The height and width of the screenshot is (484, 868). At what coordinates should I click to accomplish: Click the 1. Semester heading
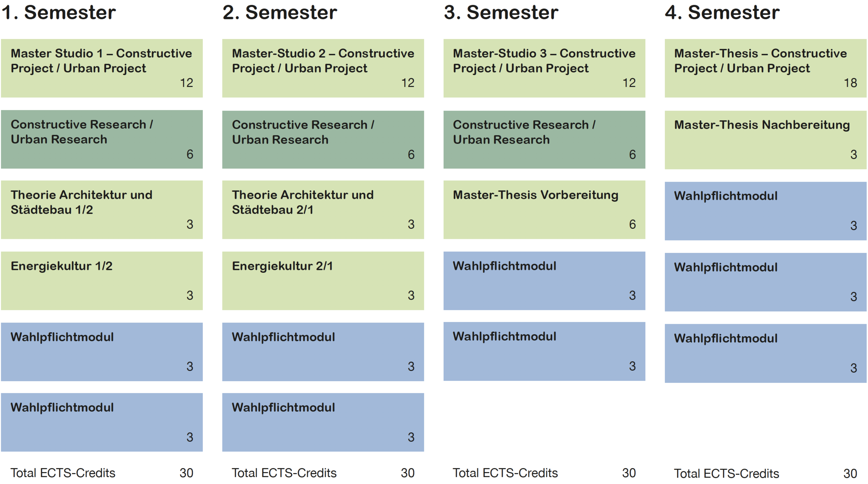59,13
